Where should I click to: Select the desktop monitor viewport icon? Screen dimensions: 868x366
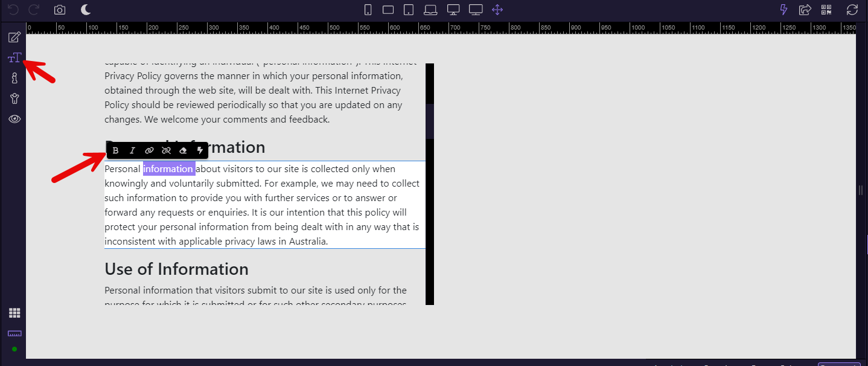pos(453,10)
